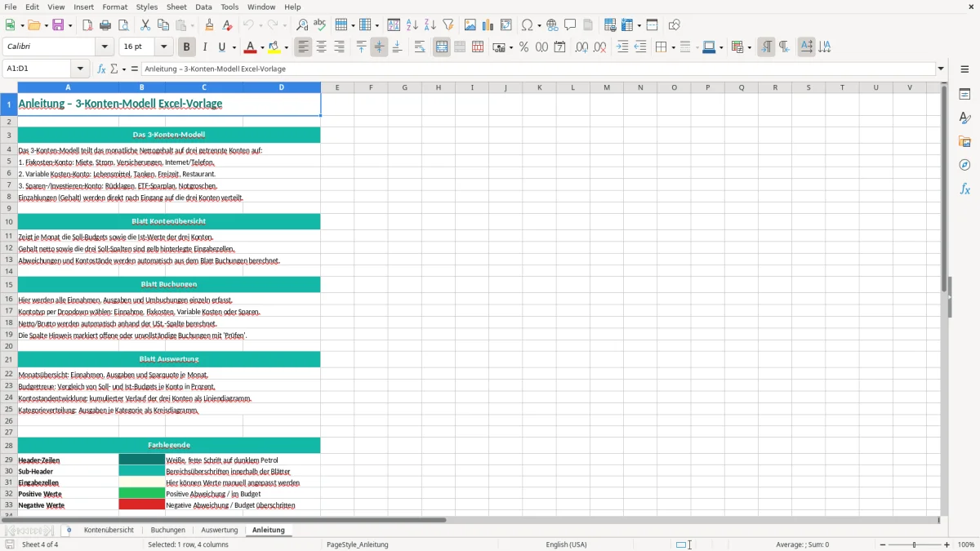Viewport: 980px width, 551px height.
Task: Adjust the zoom slider handle
Action: pos(915,544)
